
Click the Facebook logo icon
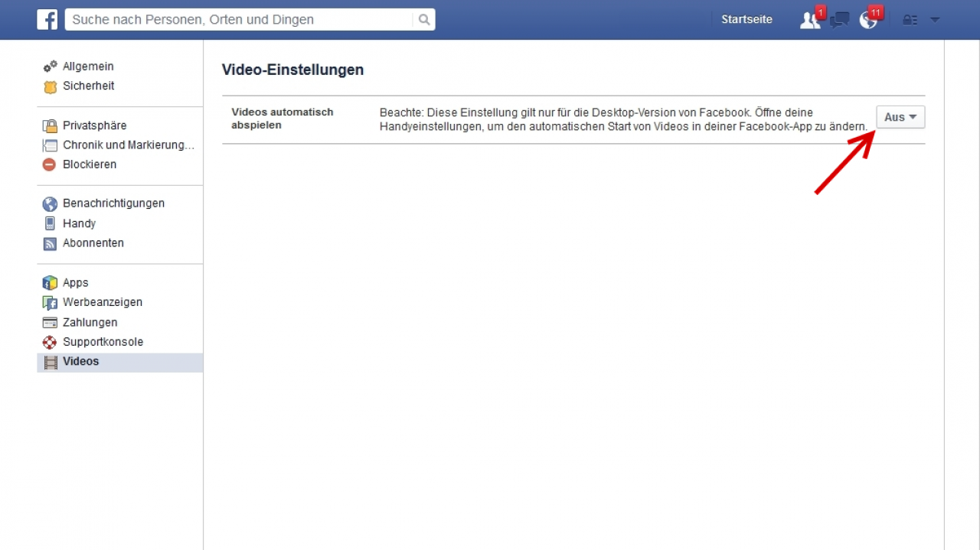47,20
